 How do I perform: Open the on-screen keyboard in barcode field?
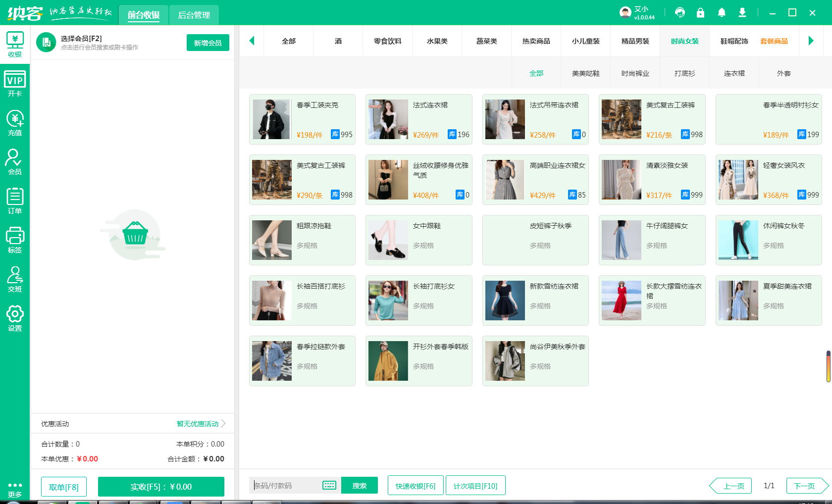[329, 485]
